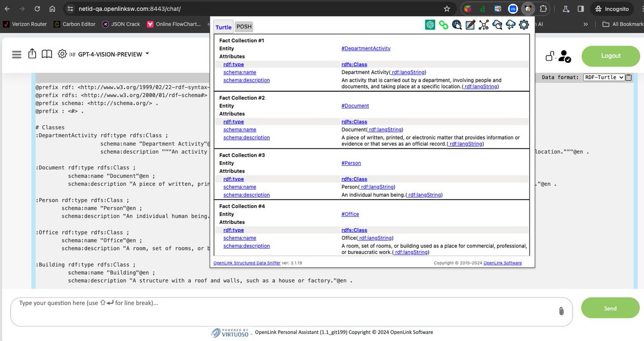
Task: Click the OpenLink Structured Data Sniffer link
Action: tap(247, 263)
